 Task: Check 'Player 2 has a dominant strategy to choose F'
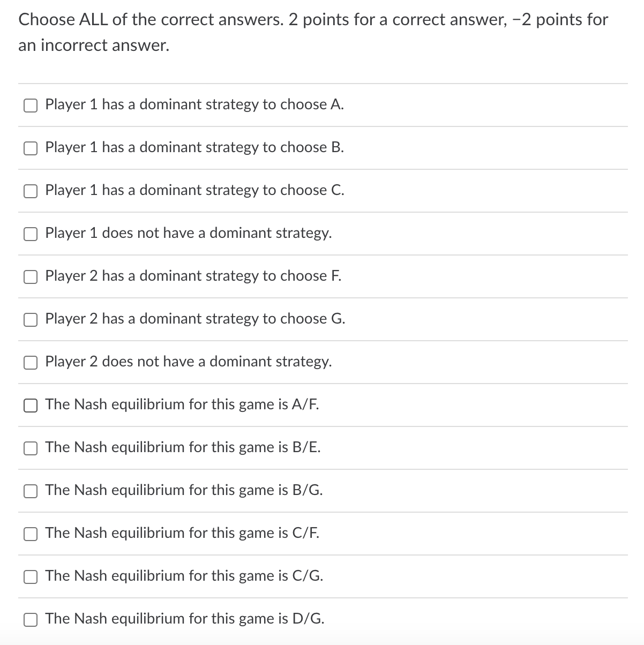[31, 277]
